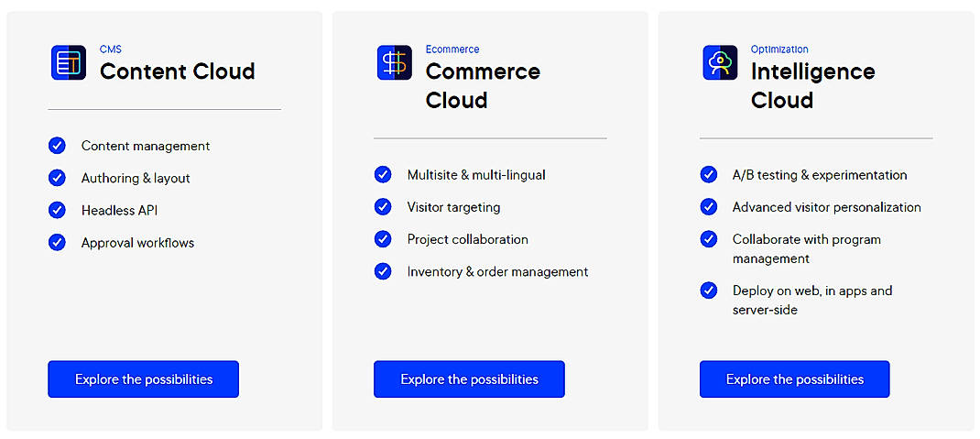
Task: Select the Intelligence Cloud heading
Action: [x=812, y=85]
